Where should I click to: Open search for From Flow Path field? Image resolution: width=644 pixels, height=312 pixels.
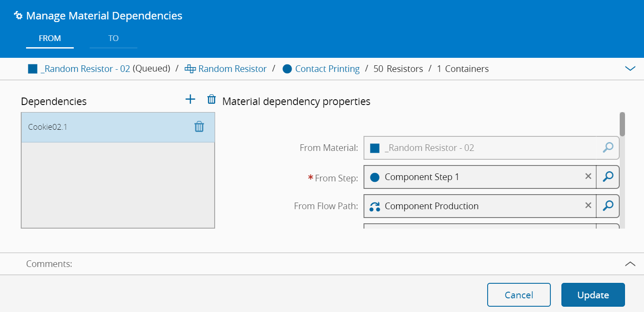[x=608, y=206]
